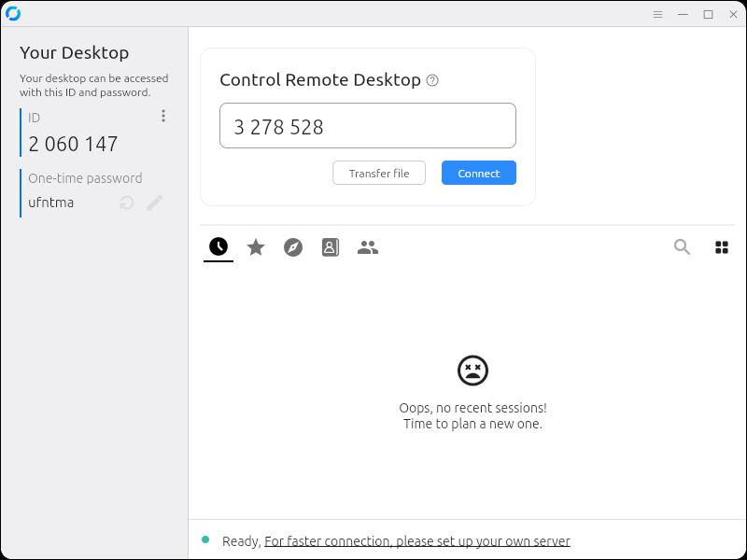747x560 pixels.
Task: Change the peer view with grid icon
Action: point(722,247)
